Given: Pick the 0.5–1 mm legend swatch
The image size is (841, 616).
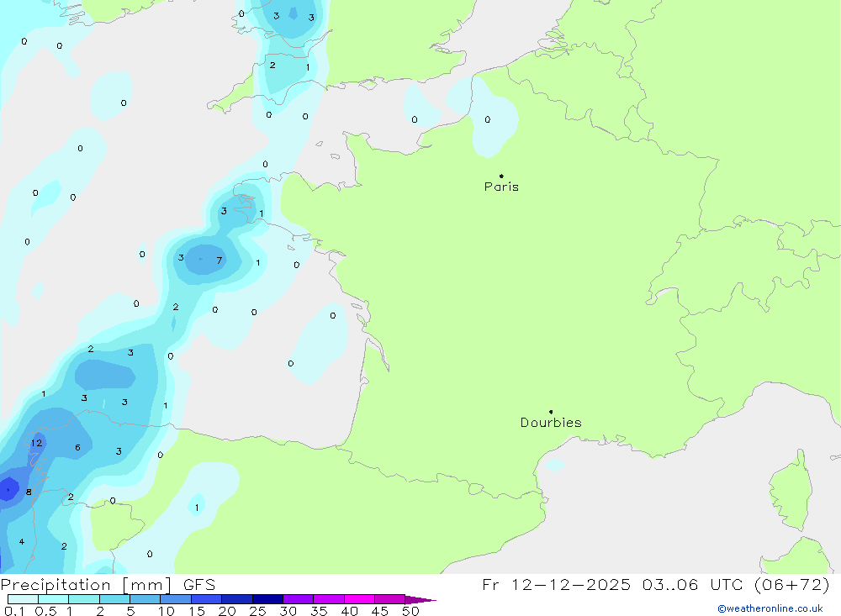Looking at the screenshot, I should pos(54,599).
